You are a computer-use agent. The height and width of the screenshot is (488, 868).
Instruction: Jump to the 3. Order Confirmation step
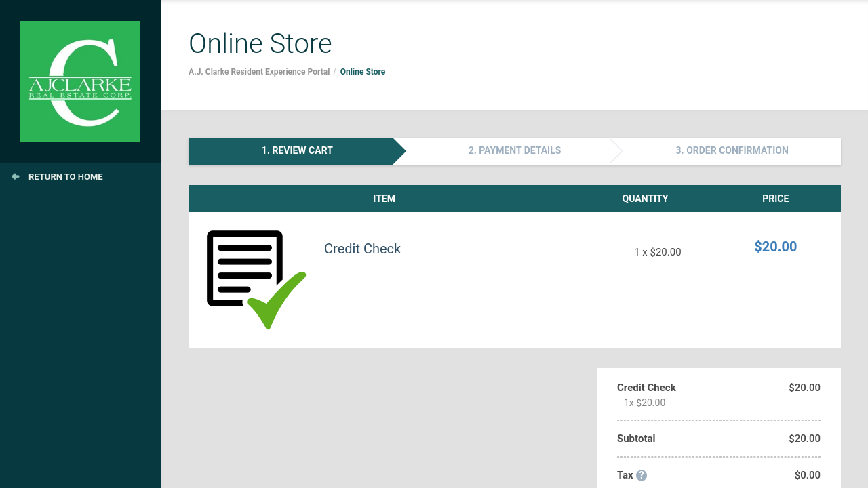point(732,150)
